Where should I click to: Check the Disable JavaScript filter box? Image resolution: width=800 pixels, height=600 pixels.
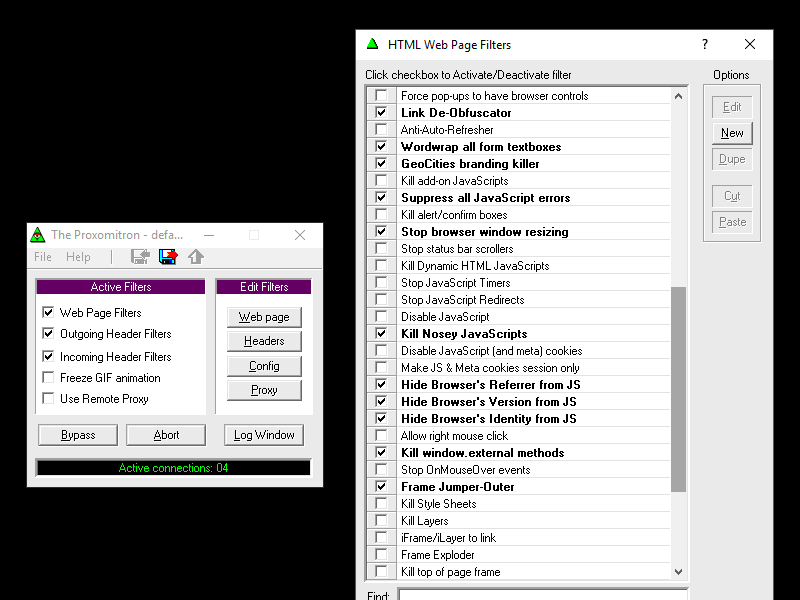381,316
